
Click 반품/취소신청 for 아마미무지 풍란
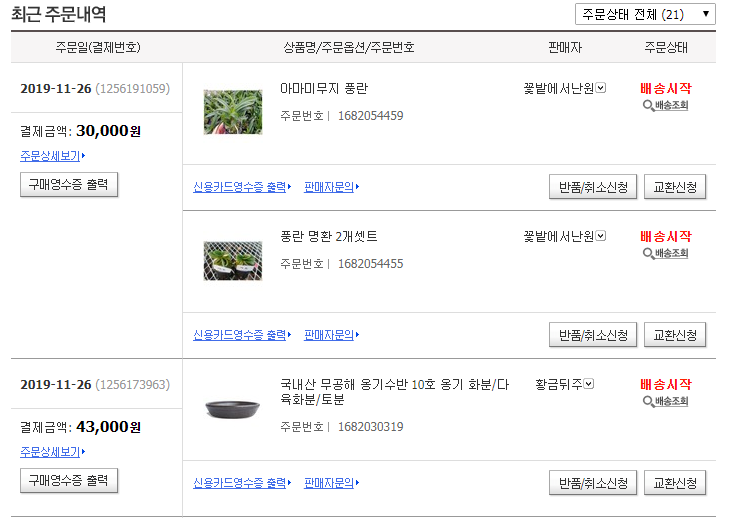(593, 187)
